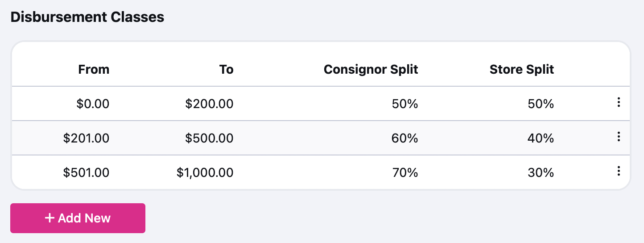Select the From column header
The height and width of the screenshot is (243, 644).
pyautogui.click(x=94, y=69)
